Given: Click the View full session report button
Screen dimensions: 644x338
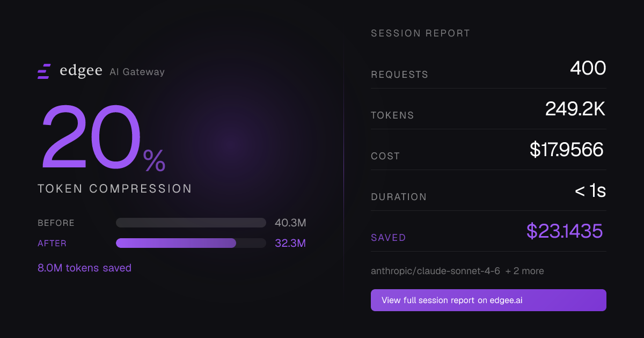Looking at the screenshot, I should click(x=488, y=300).
